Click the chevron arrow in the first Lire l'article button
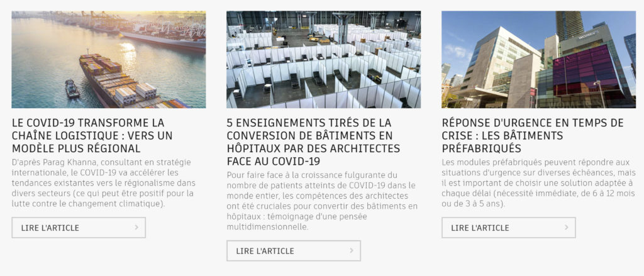 [136, 228]
